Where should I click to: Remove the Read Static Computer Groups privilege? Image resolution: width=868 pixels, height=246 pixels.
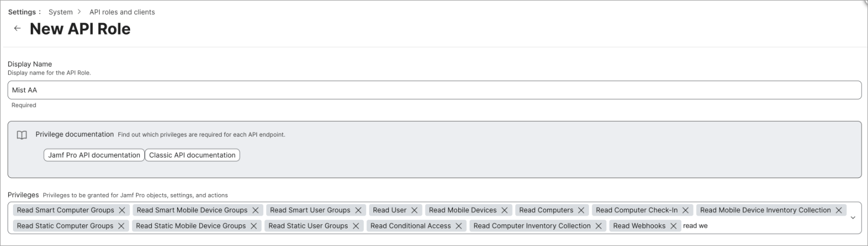point(121,226)
